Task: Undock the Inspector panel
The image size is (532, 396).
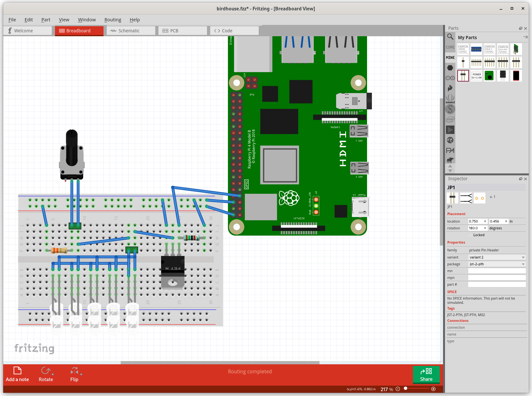Action: [521, 179]
